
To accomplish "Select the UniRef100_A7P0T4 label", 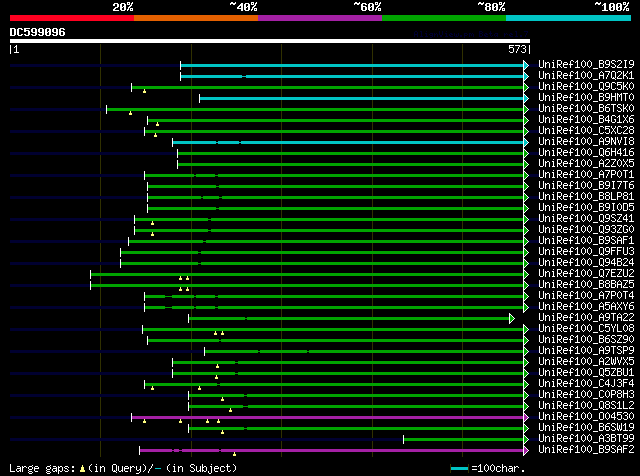I will [586, 296].
